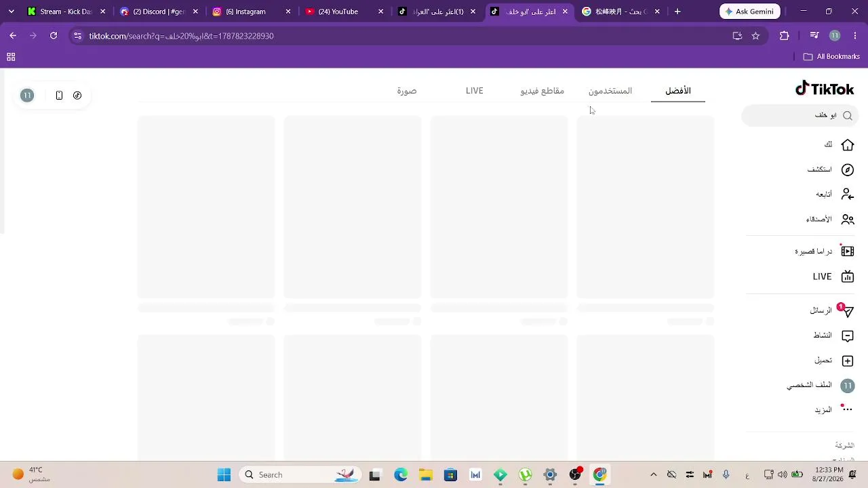Click the TikTok search field with ابو خلف
The image size is (868, 488).
tap(800, 116)
